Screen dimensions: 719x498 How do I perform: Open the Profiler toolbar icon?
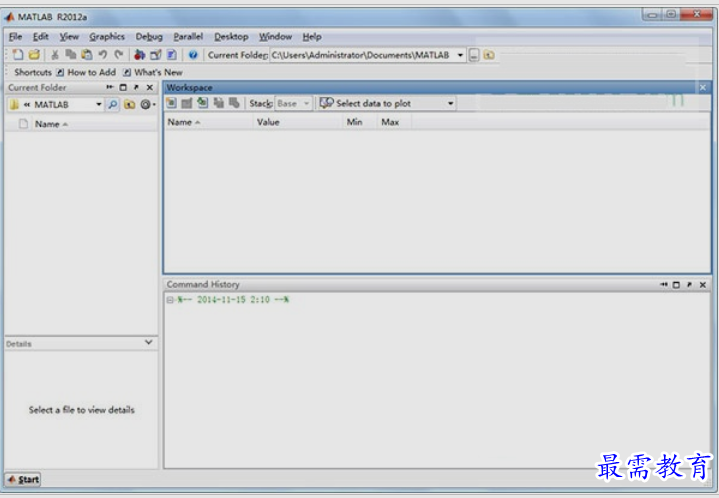tap(171, 55)
